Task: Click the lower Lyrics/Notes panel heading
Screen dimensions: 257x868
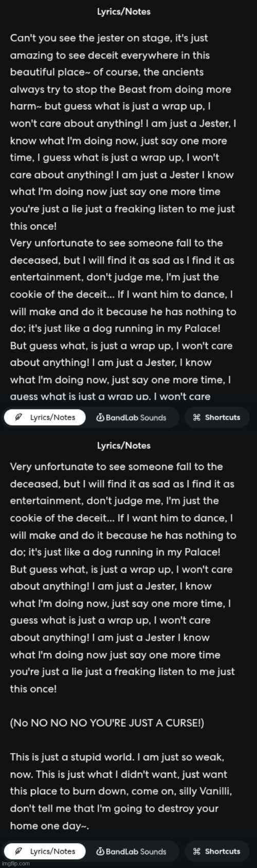Action: pos(124,446)
